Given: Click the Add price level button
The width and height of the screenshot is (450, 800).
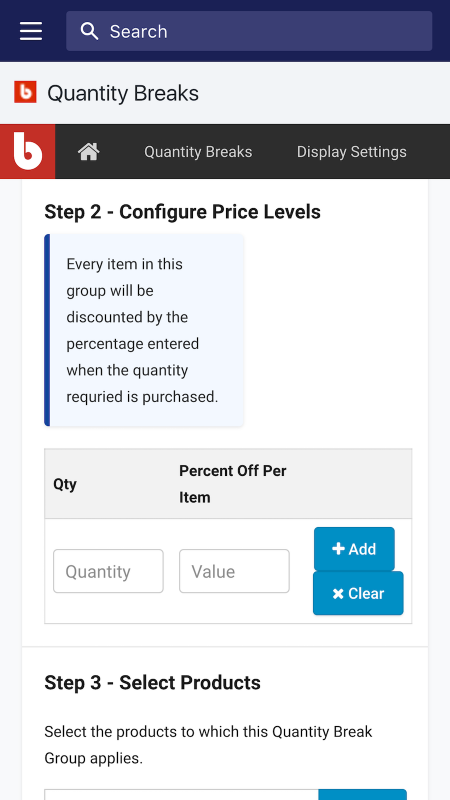Looking at the screenshot, I should (x=354, y=549).
